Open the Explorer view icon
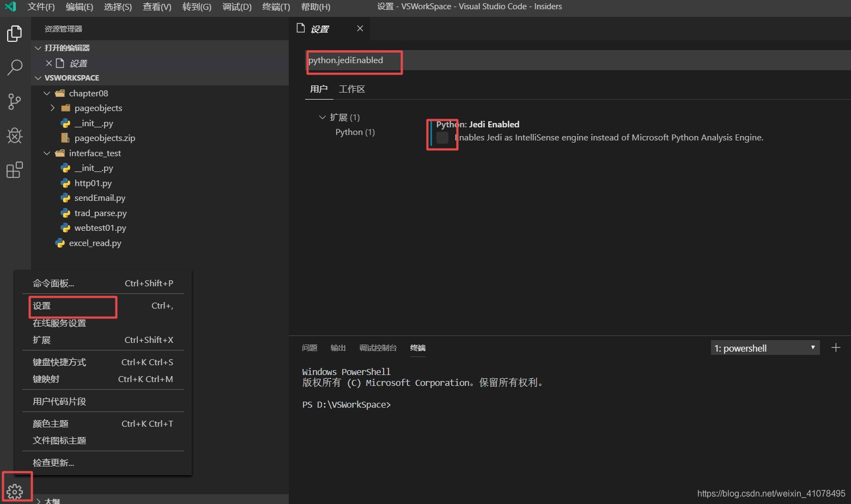Viewport: 851px width, 504px height. [14, 33]
